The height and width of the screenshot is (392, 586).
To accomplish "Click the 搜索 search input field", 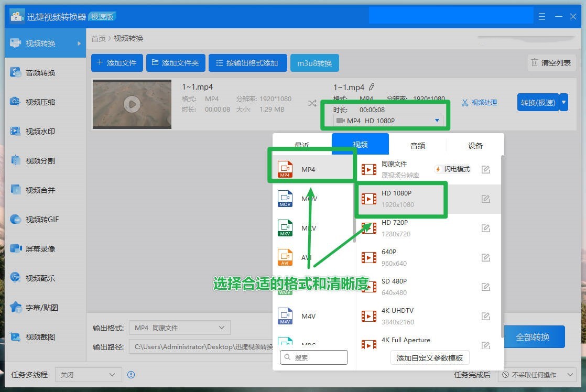I will pyautogui.click(x=313, y=357).
